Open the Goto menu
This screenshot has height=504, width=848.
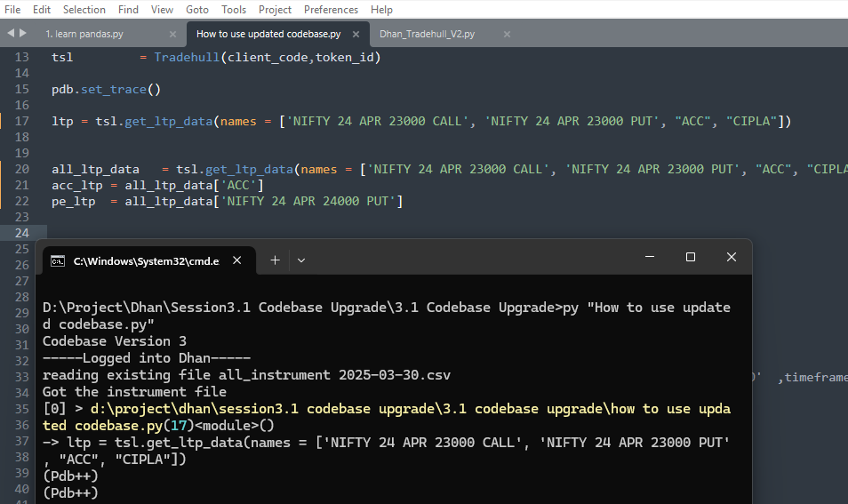click(197, 10)
